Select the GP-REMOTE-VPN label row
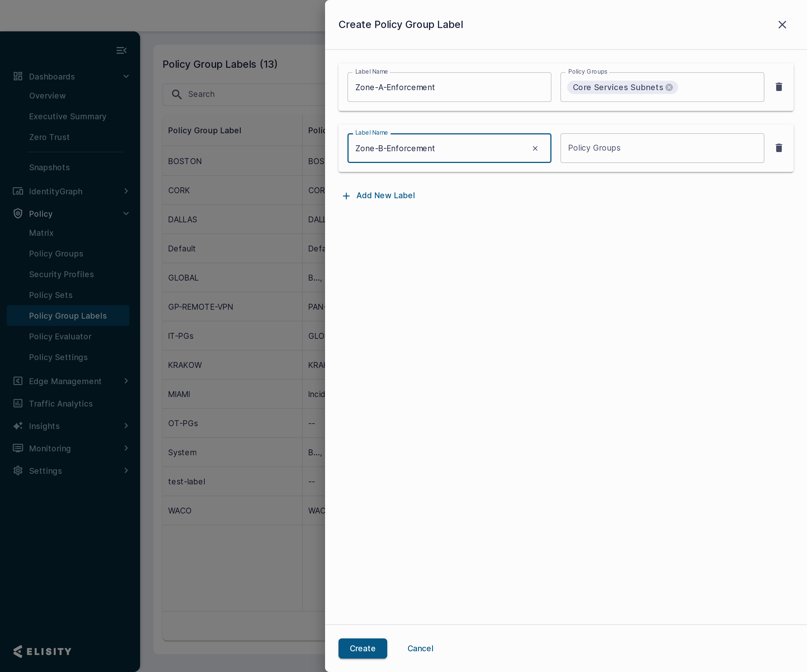The image size is (807, 672). [244, 307]
